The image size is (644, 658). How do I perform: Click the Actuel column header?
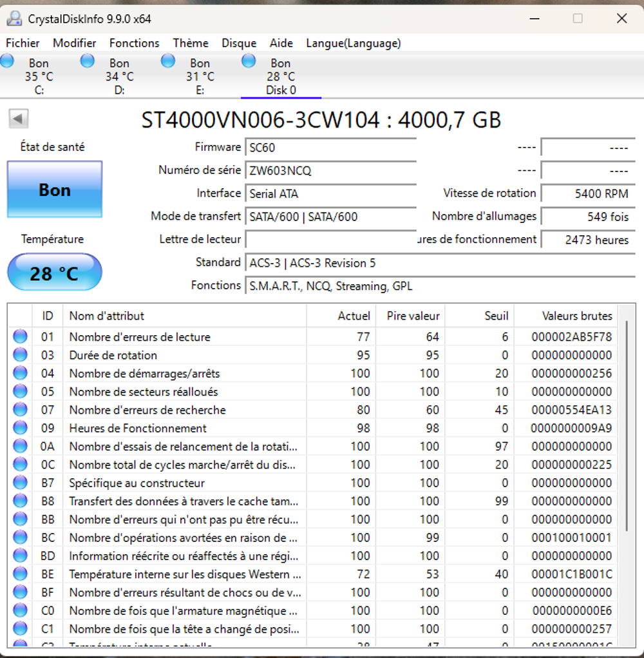[x=341, y=316]
